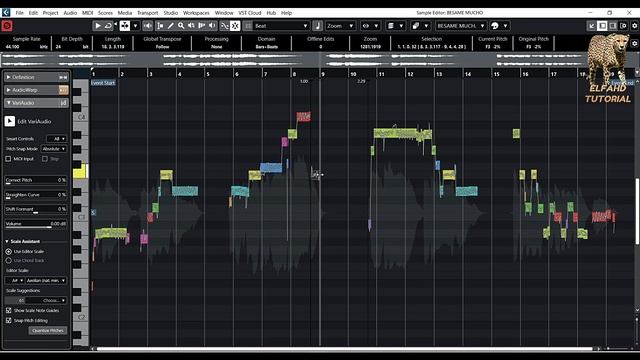This screenshot has width=640, height=360.
Task: Select Use Chord Track radio button
Action: 9,260
